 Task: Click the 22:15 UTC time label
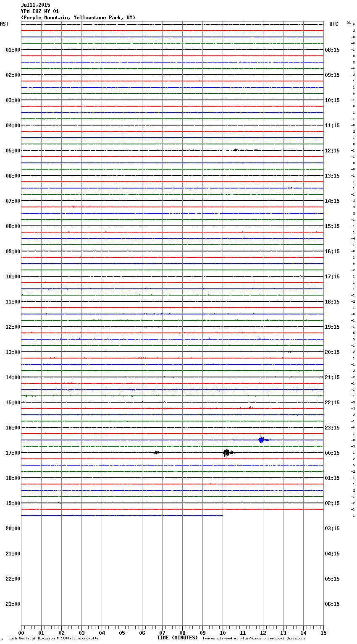(332, 403)
